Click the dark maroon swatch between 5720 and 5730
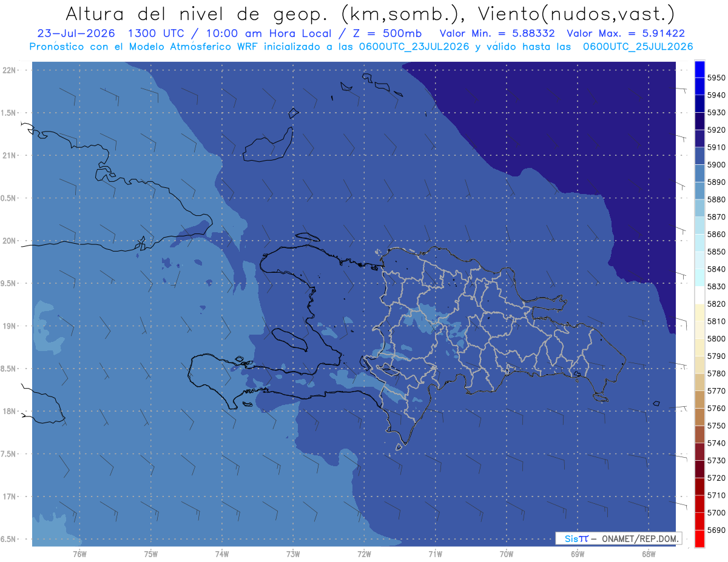Viewport: 728px width, 562px height. click(x=699, y=469)
